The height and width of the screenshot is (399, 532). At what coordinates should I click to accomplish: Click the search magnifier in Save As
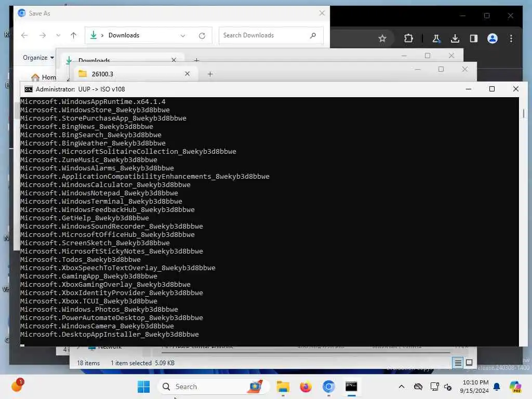[313, 35]
